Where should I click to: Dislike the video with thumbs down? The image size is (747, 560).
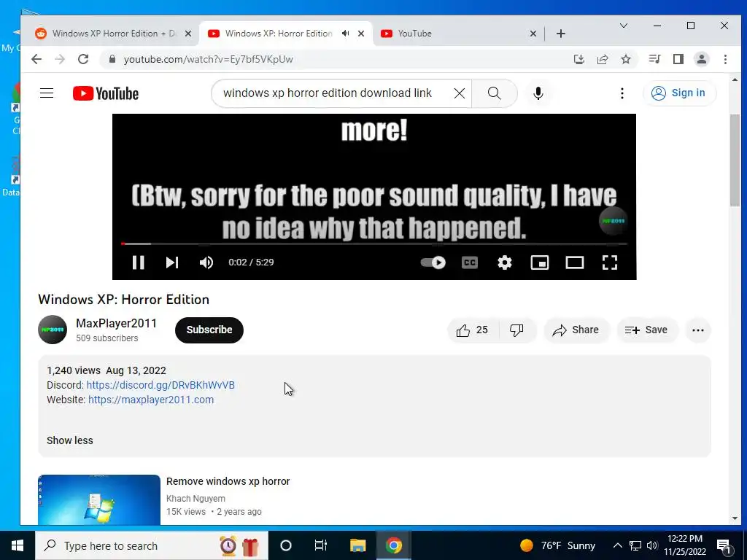517,330
